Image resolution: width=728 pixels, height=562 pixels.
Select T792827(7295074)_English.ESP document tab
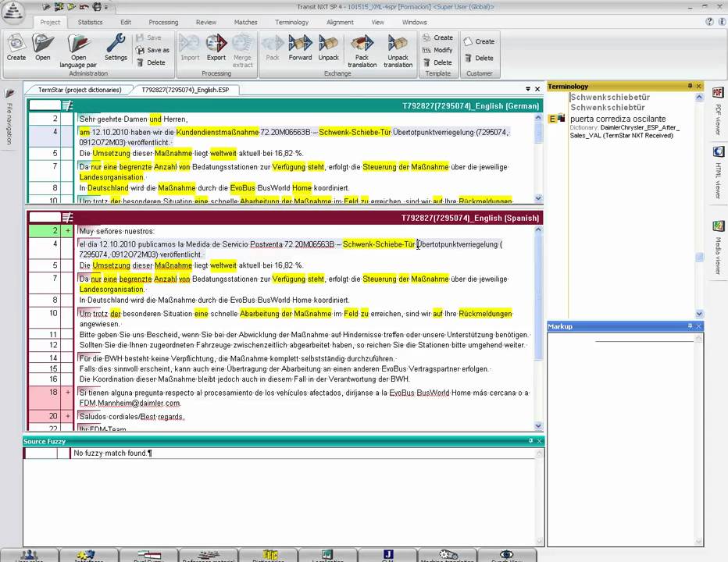pos(186,90)
